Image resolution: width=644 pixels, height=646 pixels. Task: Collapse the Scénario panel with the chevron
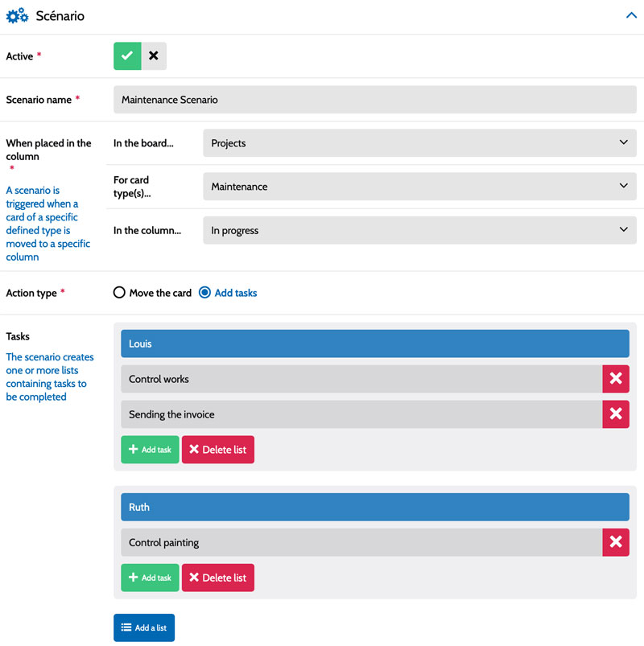point(631,15)
